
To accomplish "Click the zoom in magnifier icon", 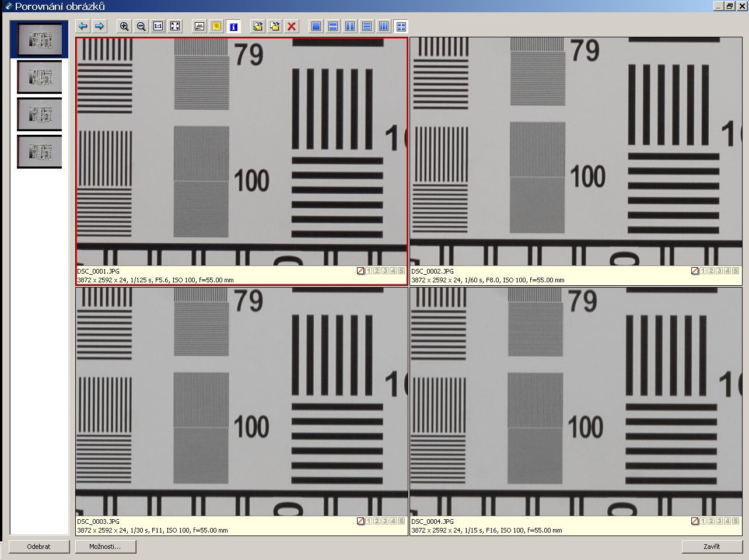I will [124, 26].
